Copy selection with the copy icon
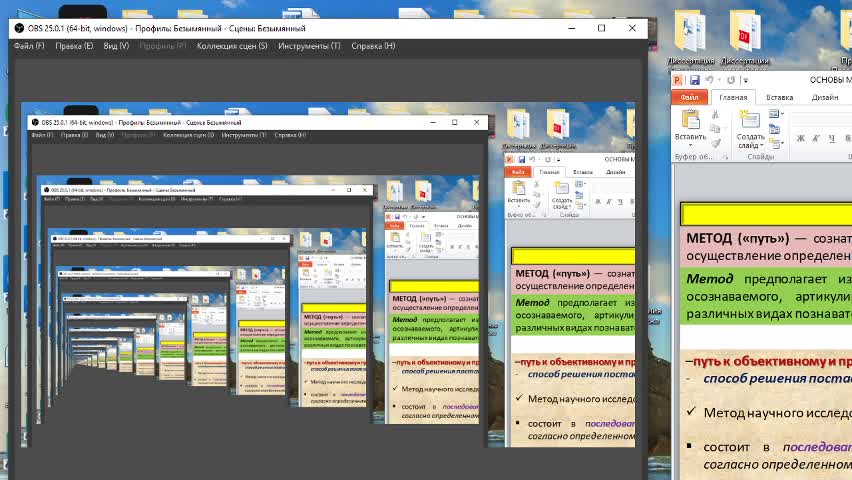Screen dimensions: 852x480 tap(715, 129)
